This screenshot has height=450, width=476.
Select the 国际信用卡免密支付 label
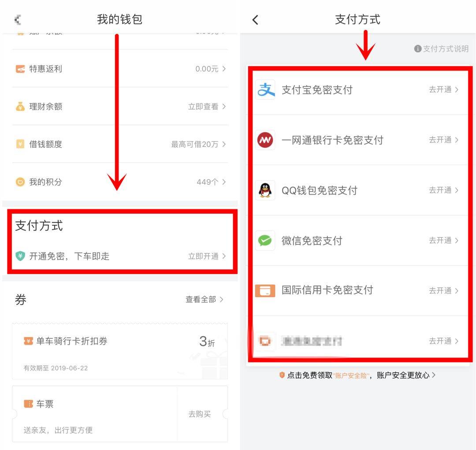coord(327,290)
